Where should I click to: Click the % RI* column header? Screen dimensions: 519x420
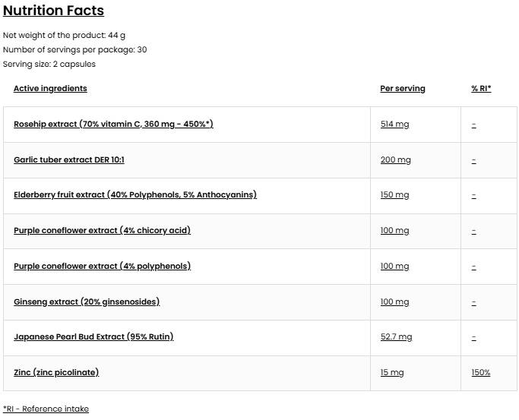481,89
